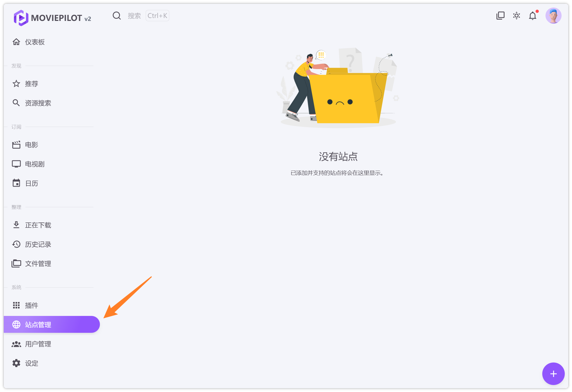Open 仪表板 dashboard from sidebar
572x392 pixels.
click(x=35, y=42)
